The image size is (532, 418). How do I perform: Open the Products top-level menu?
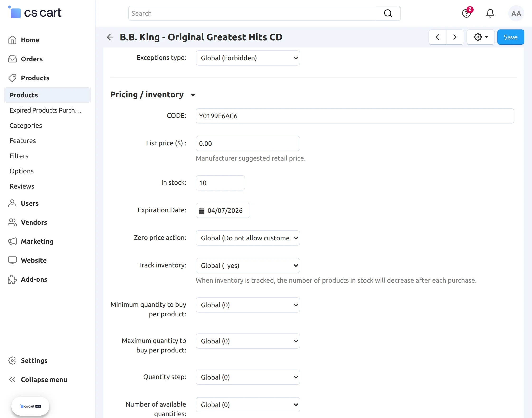click(x=35, y=78)
